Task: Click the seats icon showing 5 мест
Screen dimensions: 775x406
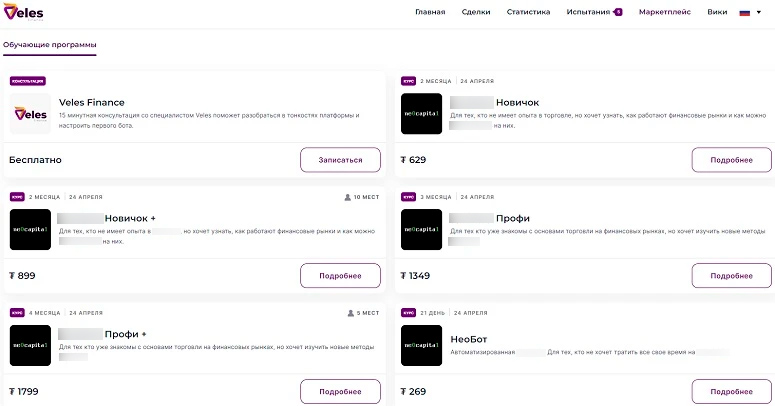Action: click(x=349, y=313)
